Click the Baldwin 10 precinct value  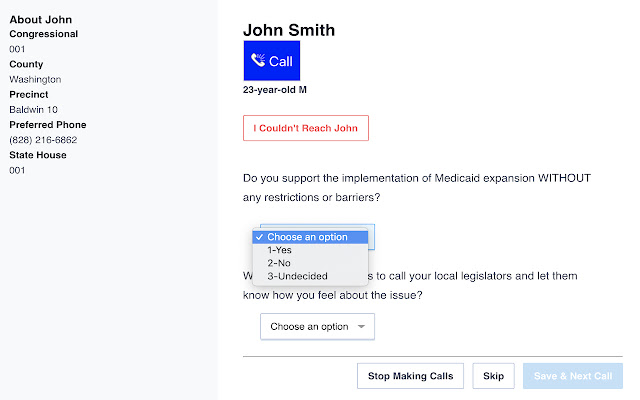tap(34, 109)
